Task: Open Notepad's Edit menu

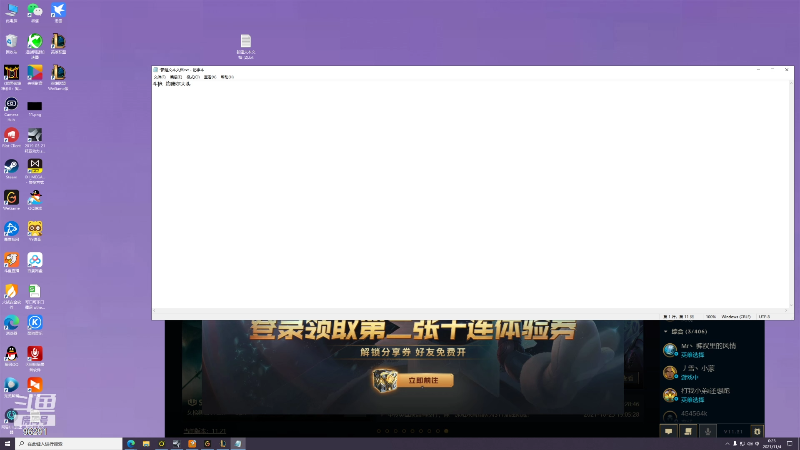Action: pos(176,77)
